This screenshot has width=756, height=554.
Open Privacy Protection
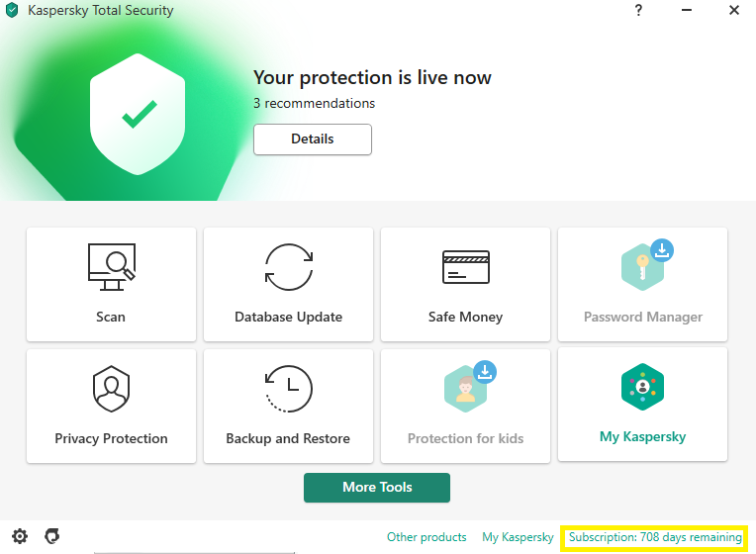(112, 406)
